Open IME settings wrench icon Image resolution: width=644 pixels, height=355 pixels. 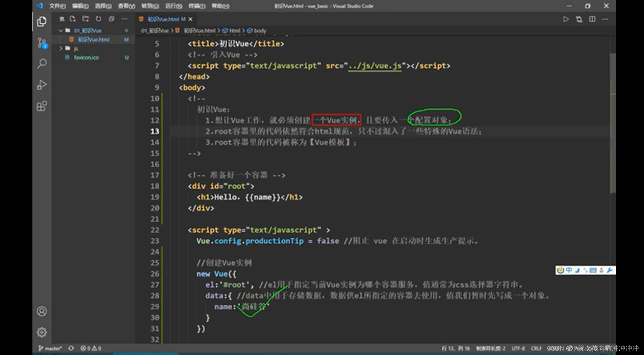click(610, 270)
